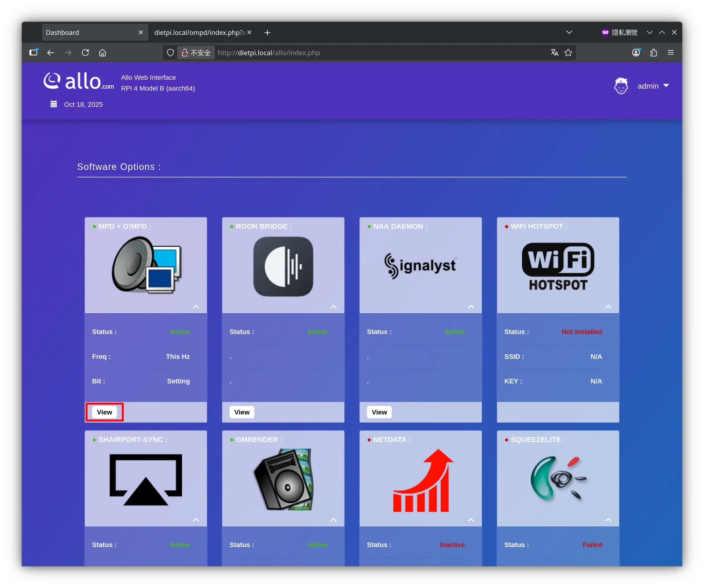
Task: Click the GMRender speaker icon
Action: [x=283, y=479]
